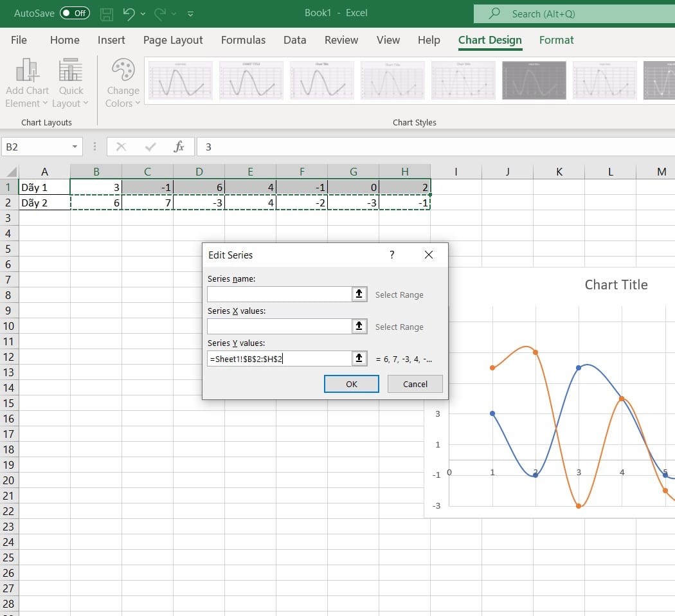Image resolution: width=675 pixels, height=616 pixels.
Task: Click collapse button beside Series name field
Action: (x=359, y=294)
